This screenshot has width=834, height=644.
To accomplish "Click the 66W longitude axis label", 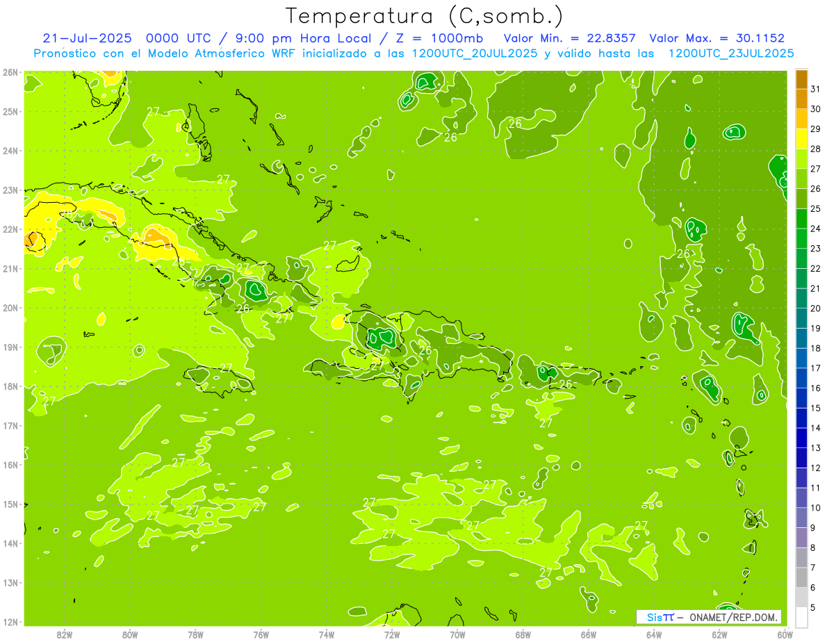I will tap(589, 634).
